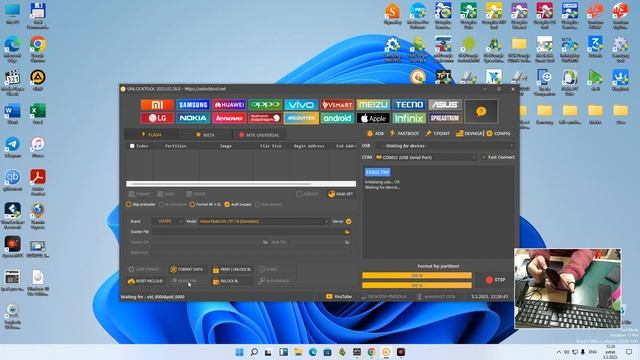The image size is (640, 360).
Task: Select the Xiaomi MI brand logo
Action: tap(157, 105)
